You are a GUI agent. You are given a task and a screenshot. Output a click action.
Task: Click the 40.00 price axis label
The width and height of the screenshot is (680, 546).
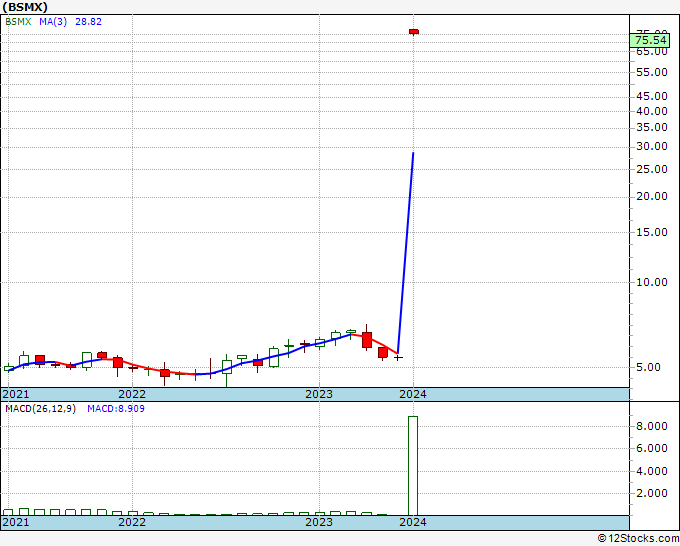pyautogui.click(x=651, y=111)
